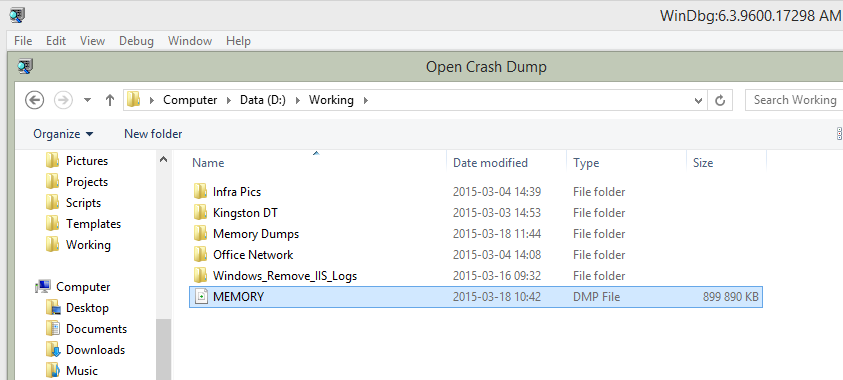The width and height of the screenshot is (843, 380).
Task: Open the recent locations dropdown arrow
Action: [x=88, y=101]
